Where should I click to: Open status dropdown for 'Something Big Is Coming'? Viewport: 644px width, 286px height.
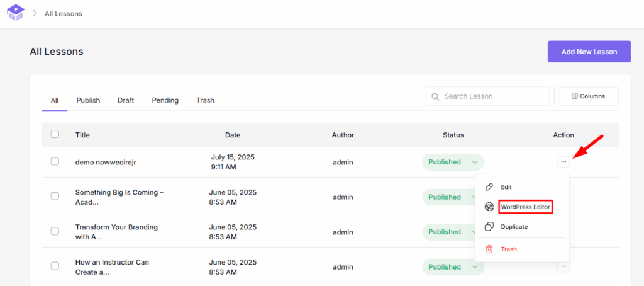[x=475, y=197]
